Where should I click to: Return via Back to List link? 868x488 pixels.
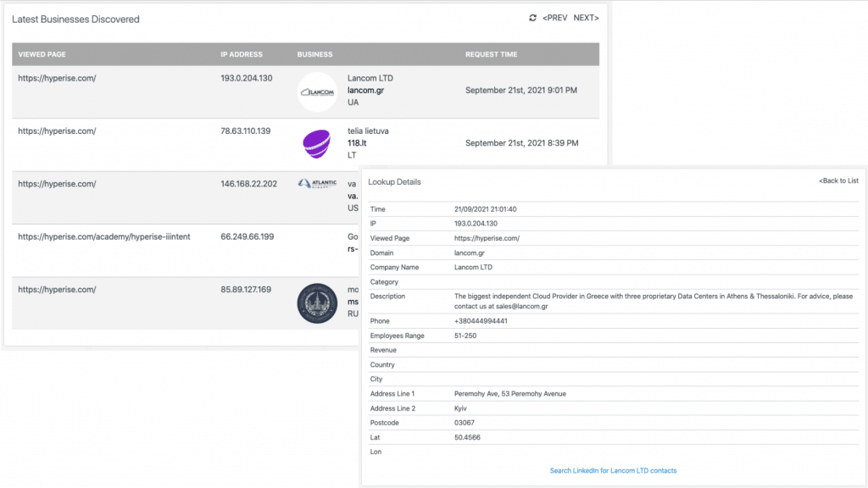(838, 181)
